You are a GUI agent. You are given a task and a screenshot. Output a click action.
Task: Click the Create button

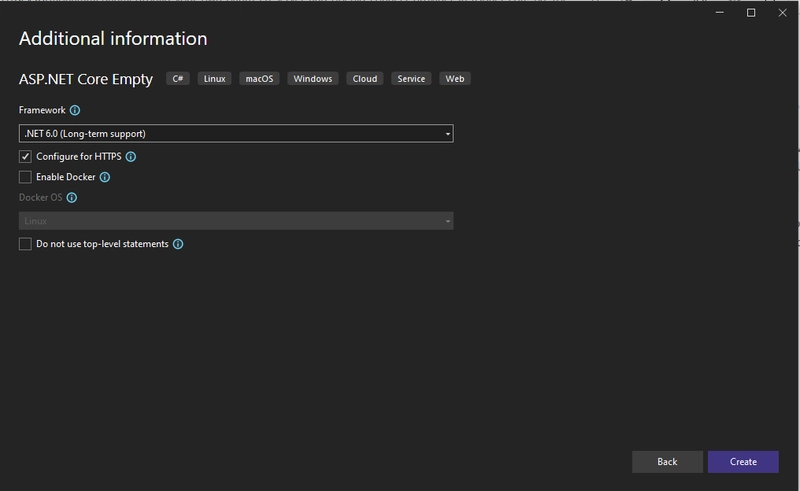pyautogui.click(x=743, y=462)
